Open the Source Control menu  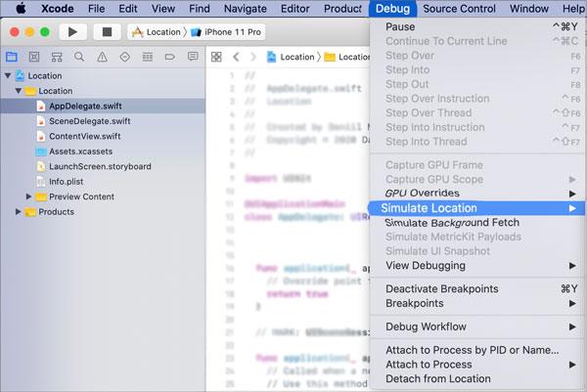click(x=460, y=8)
